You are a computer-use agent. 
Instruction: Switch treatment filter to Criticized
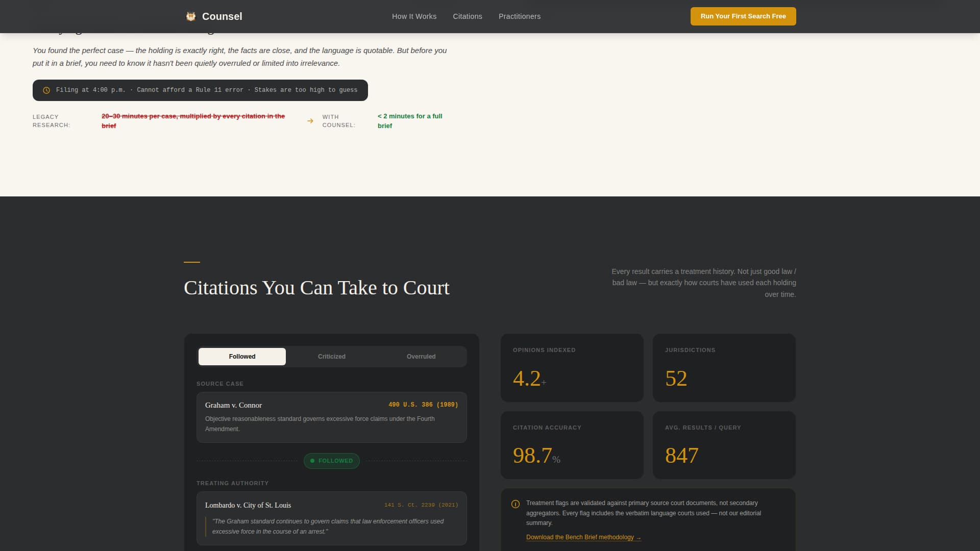[331, 356]
